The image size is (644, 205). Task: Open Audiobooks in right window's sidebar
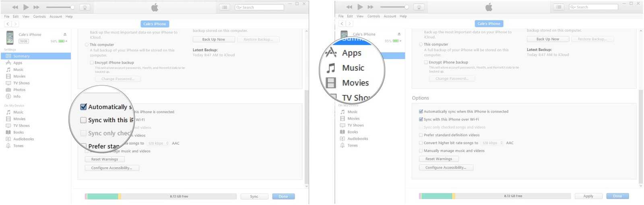pyautogui.click(x=357, y=139)
